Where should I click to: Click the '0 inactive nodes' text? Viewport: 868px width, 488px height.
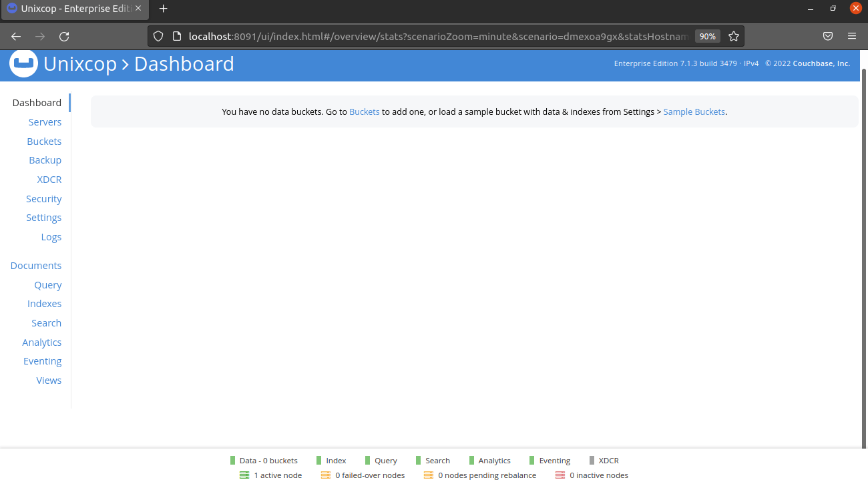599,475
